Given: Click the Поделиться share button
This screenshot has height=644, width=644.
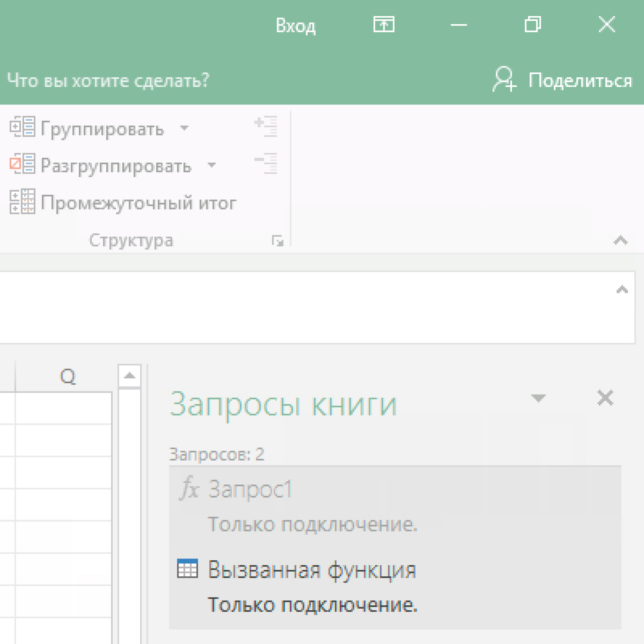Looking at the screenshot, I should (x=562, y=80).
